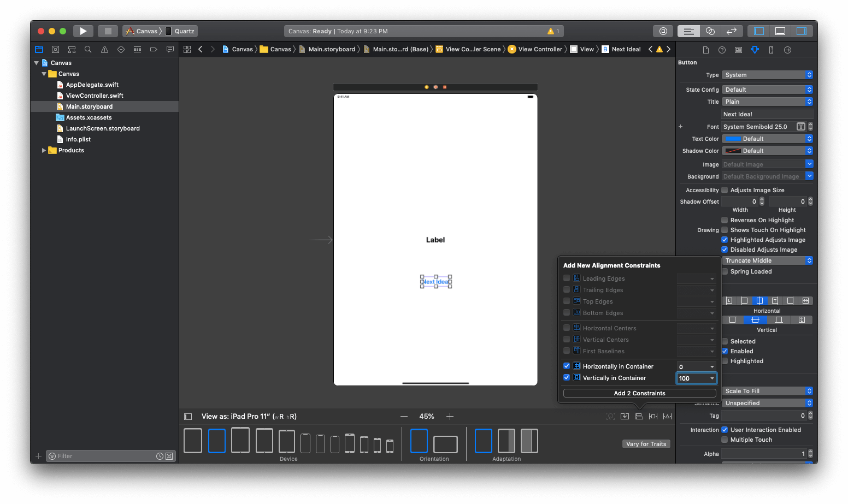
Task: Open the Library button in toolbar
Action: [x=663, y=31]
